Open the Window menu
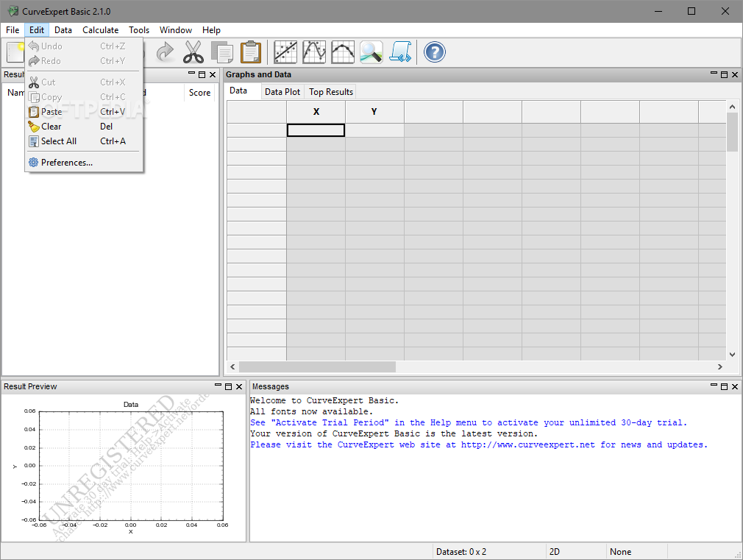The width and height of the screenshot is (743, 560). pos(175,30)
